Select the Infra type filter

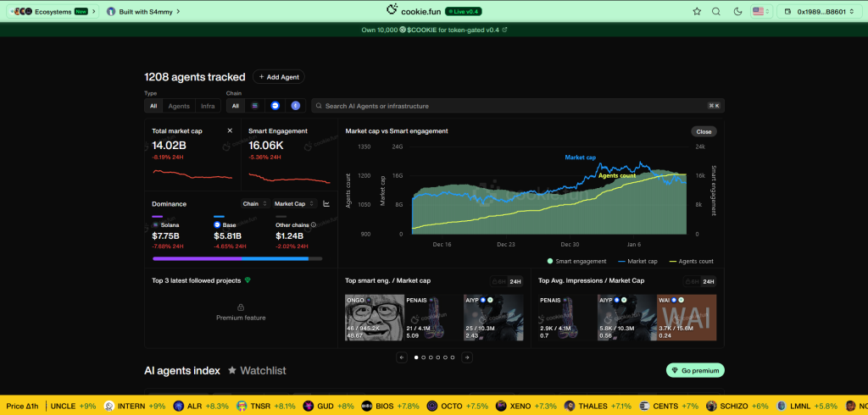pyautogui.click(x=209, y=106)
